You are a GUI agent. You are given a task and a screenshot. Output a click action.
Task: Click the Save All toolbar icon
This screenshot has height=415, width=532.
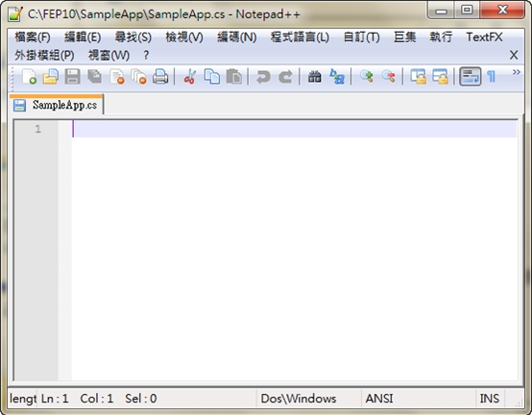95,76
